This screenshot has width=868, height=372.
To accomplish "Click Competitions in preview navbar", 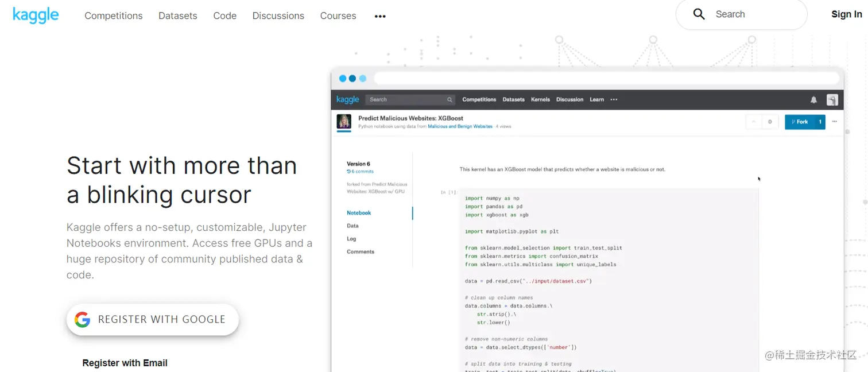I will coord(479,100).
